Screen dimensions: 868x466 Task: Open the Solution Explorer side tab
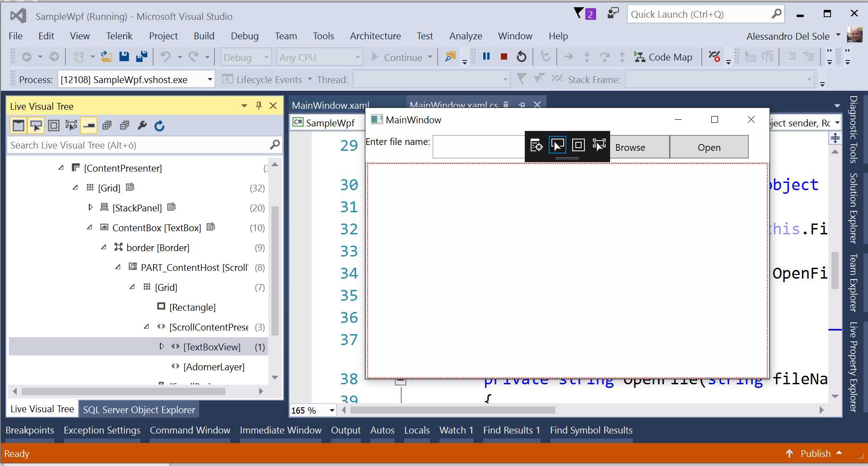click(x=853, y=208)
